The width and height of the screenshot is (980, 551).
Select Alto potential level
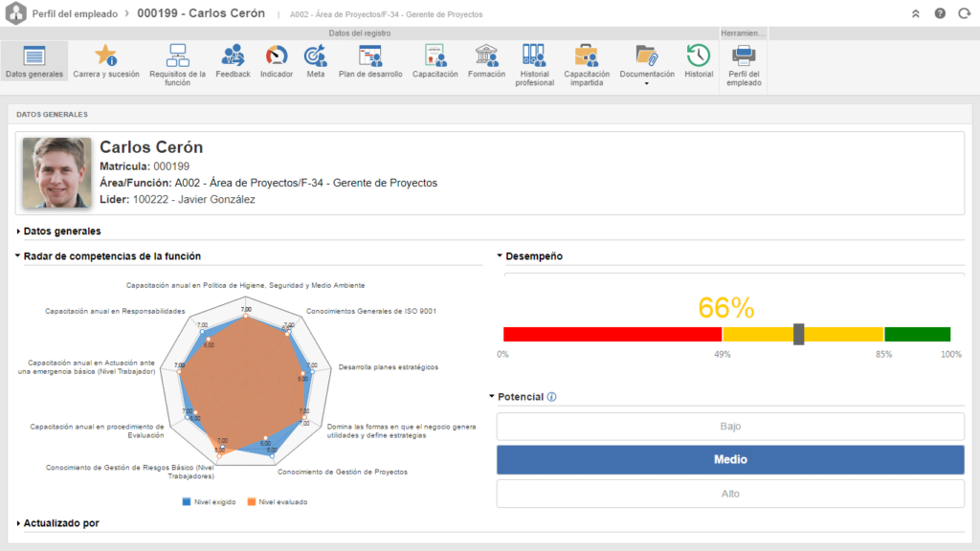click(x=730, y=494)
